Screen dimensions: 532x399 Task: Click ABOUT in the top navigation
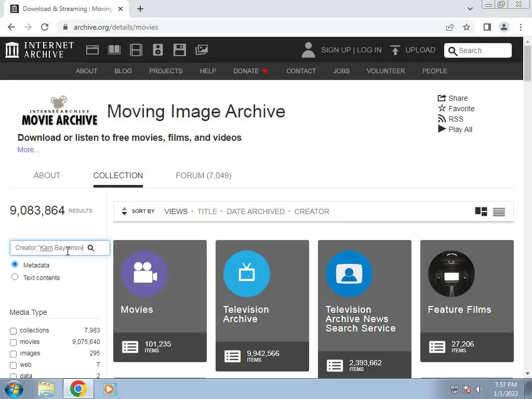tap(87, 71)
